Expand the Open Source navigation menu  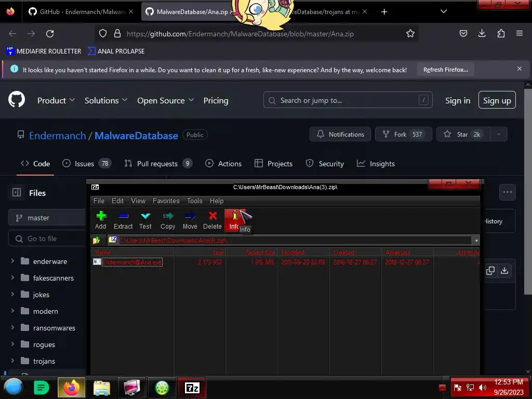165,100
